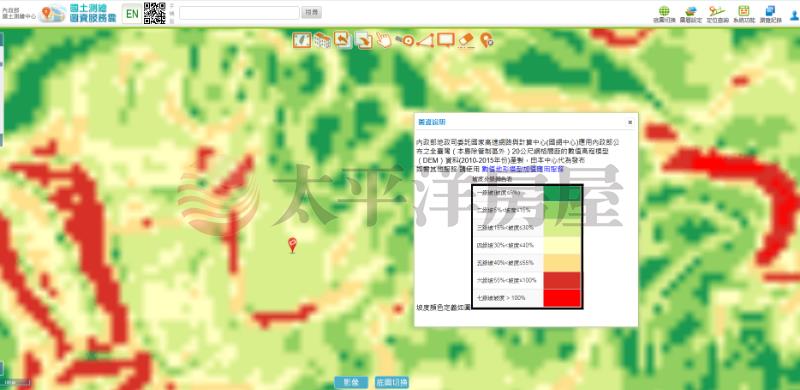Choose the distance measuring tape tool
Image resolution: width=800 pixels, height=390 pixels.
[405, 40]
